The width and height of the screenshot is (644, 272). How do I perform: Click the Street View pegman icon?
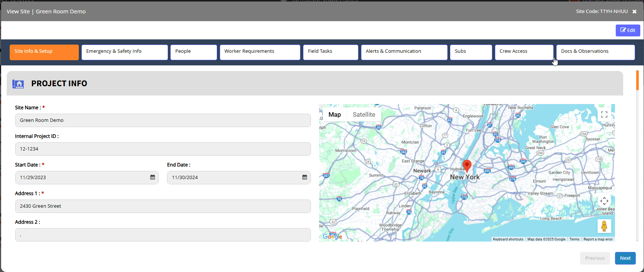[x=604, y=226]
